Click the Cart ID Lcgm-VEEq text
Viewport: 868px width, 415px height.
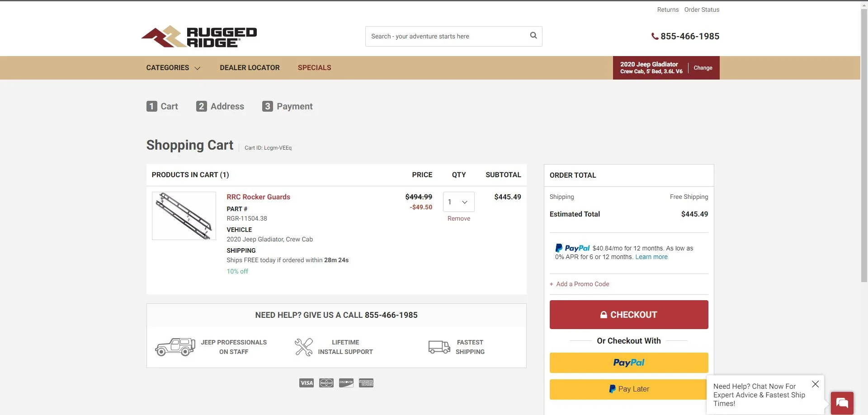click(268, 148)
